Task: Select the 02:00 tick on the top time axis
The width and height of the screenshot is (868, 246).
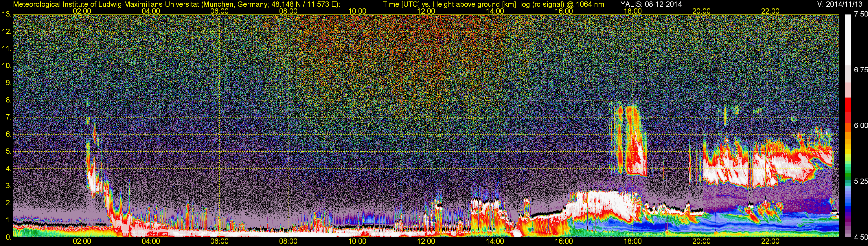Action: pyautogui.click(x=82, y=11)
